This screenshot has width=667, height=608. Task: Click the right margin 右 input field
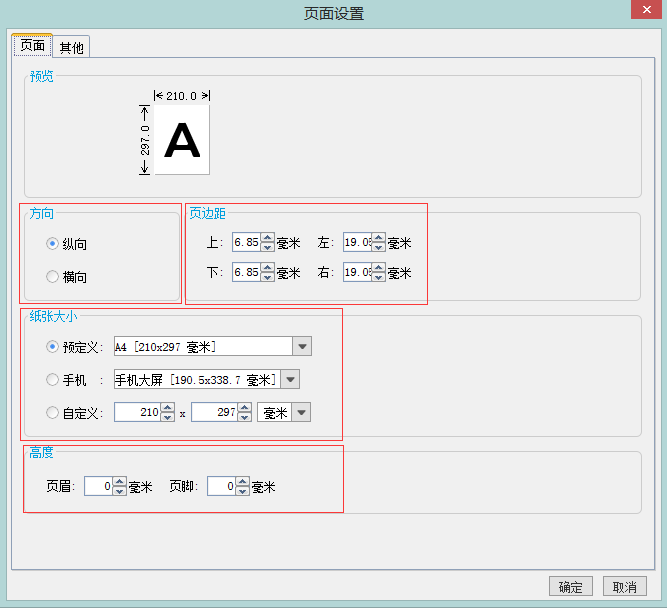click(357, 272)
